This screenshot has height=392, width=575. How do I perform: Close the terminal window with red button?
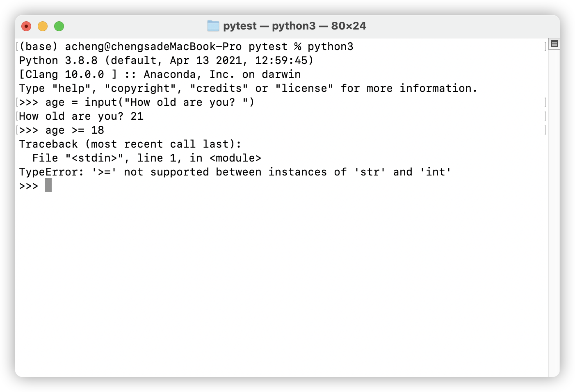(x=26, y=26)
